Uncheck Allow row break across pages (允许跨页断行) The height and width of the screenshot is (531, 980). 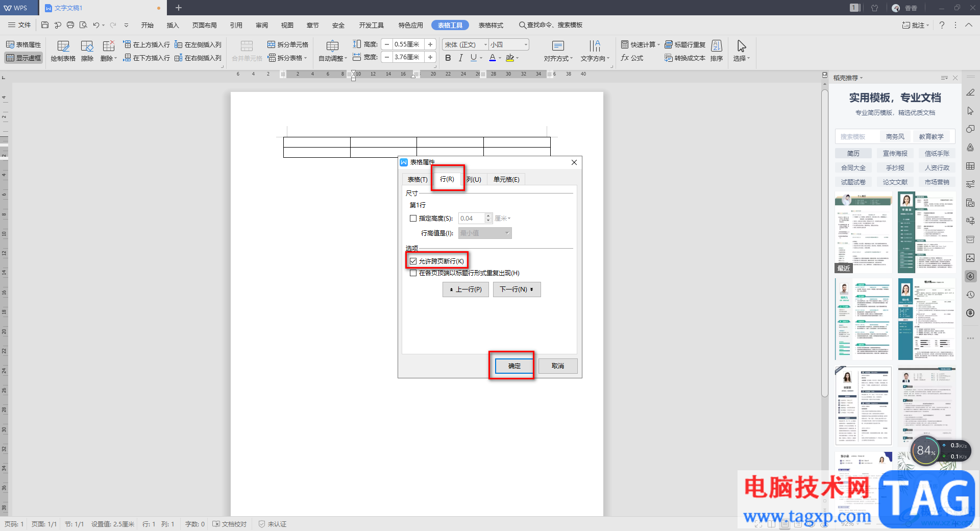click(413, 261)
